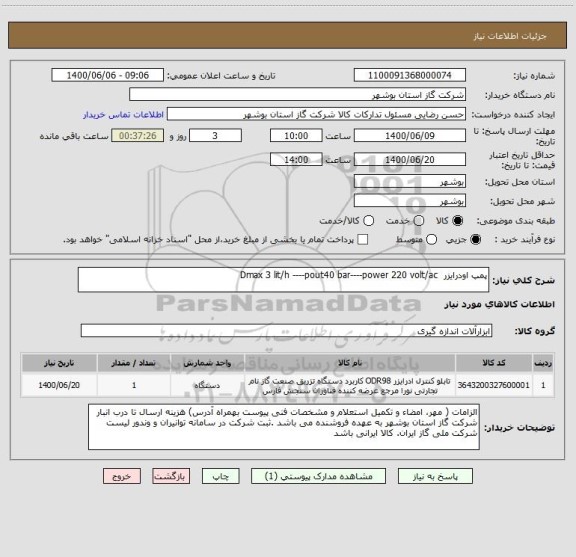
Task: Click the واحد شمارش column header
Action: pos(207,363)
